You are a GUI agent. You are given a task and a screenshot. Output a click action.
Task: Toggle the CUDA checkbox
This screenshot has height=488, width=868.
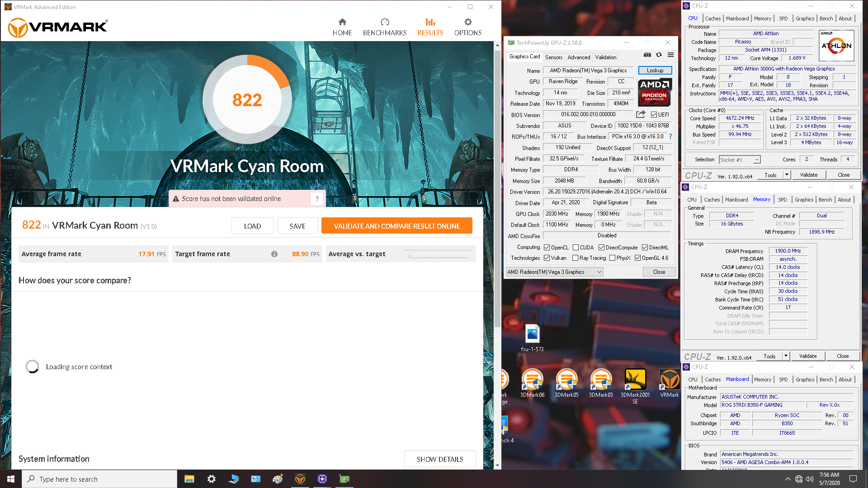tap(576, 248)
